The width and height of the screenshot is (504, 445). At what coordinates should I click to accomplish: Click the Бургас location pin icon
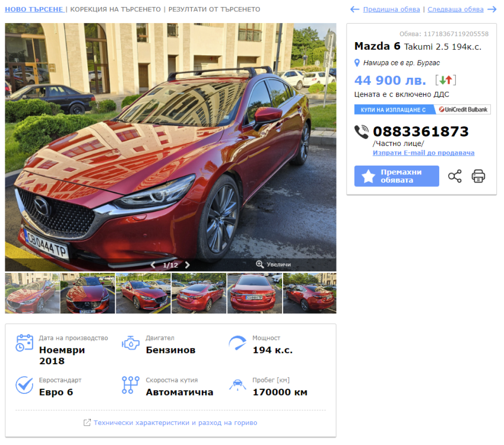point(357,63)
